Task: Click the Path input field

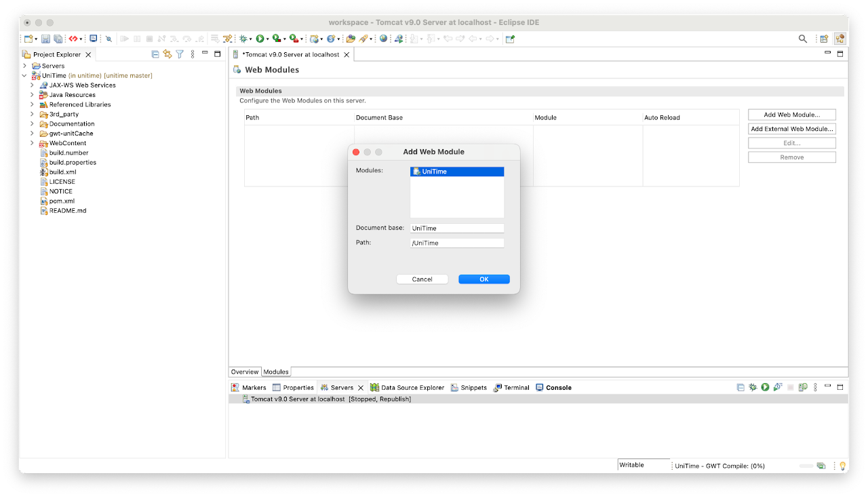Action: (457, 243)
